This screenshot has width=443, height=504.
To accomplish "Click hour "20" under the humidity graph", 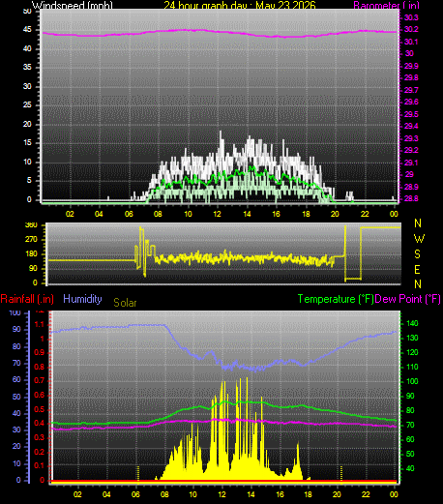I will click(x=337, y=494).
